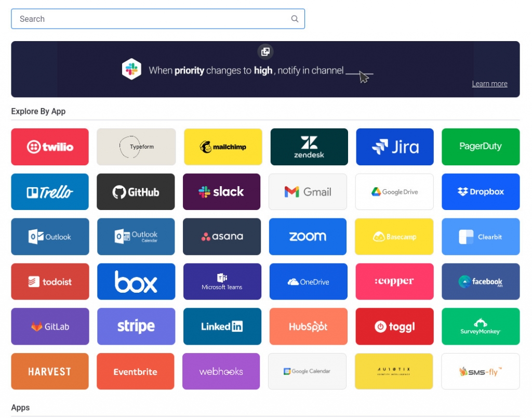
Task: Open the Mailchimp integration tile
Action: coord(223,147)
